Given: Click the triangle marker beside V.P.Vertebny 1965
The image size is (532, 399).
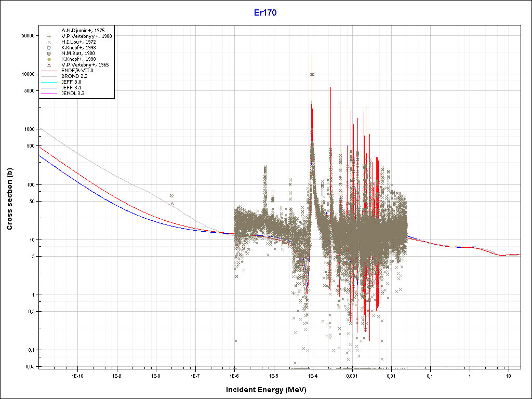Looking at the screenshot, I should click(x=49, y=65).
